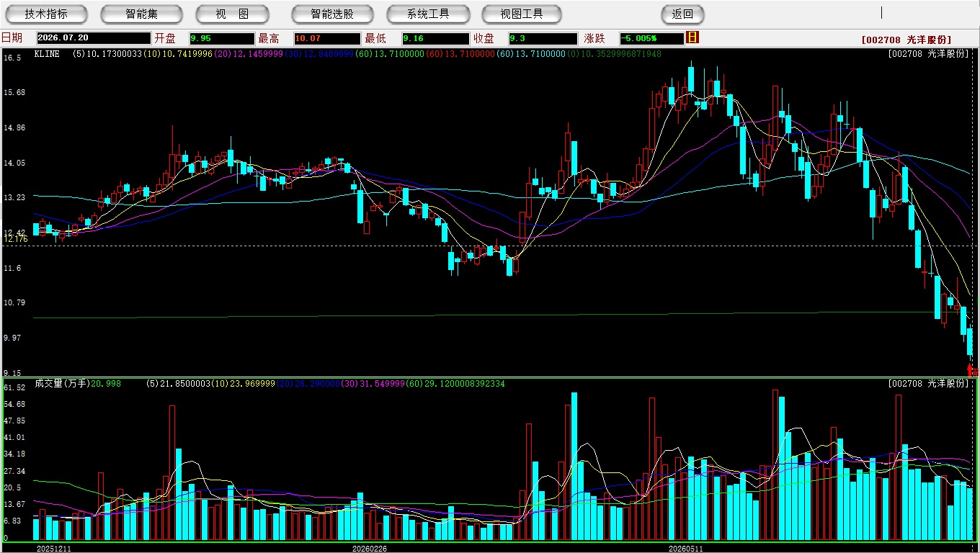Click the 20251211 date axis label
980x553 pixels.
[54, 549]
